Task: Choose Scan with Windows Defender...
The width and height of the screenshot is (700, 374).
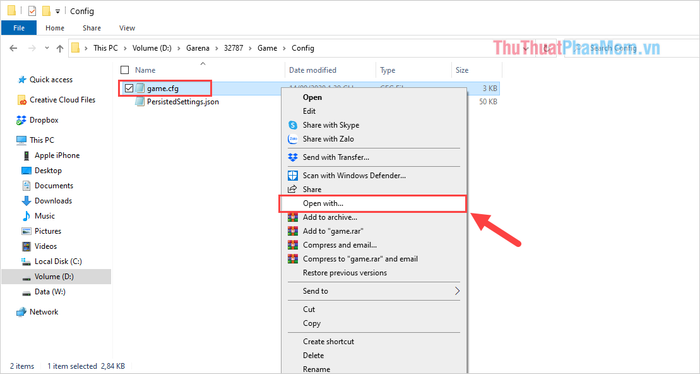Action: [x=354, y=175]
